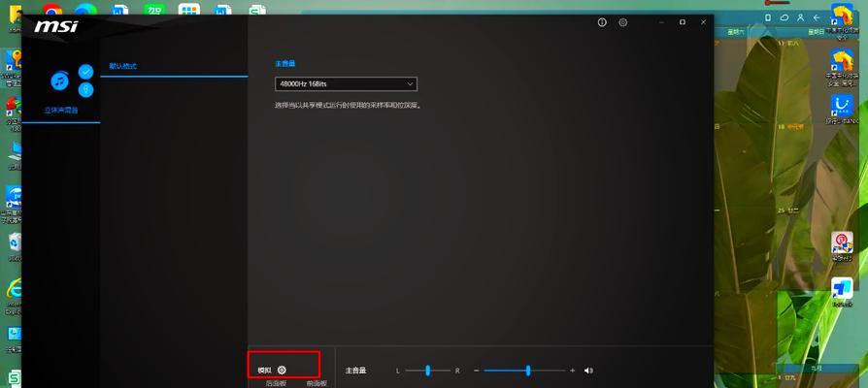This screenshot has height=388, width=868.
Task: Maximize the MSI audio window
Action: tap(682, 22)
